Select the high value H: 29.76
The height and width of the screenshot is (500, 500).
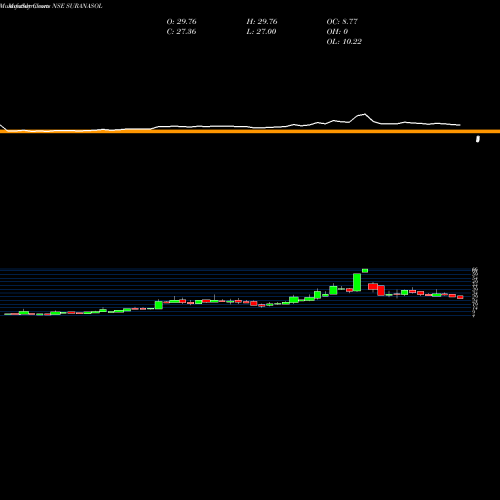pyautogui.click(x=262, y=22)
